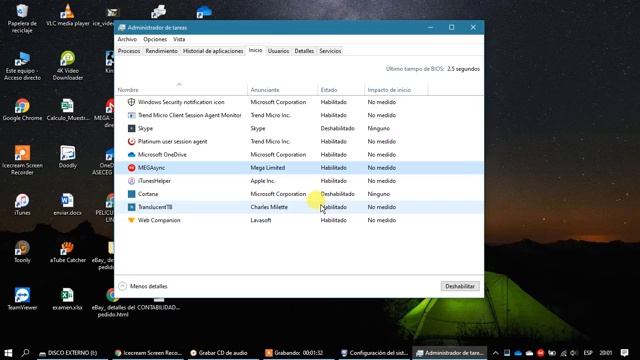Click Ninguno impact in Cortana row
This screenshot has width=640, height=360.
pyautogui.click(x=378, y=194)
